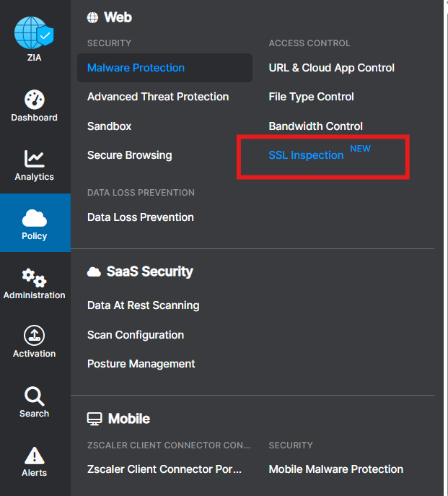Screen dimensions: 448x496
Task: Open the Search magnifier icon
Action: point(34,396)
